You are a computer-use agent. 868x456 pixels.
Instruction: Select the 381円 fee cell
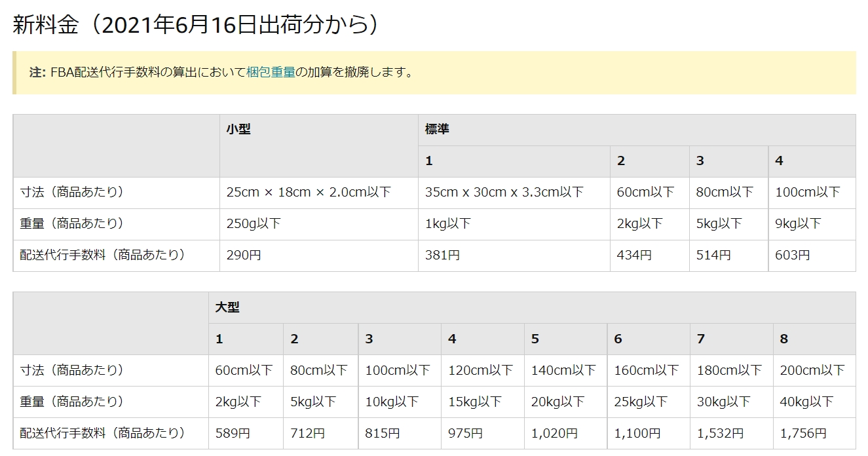pos(442,256)
